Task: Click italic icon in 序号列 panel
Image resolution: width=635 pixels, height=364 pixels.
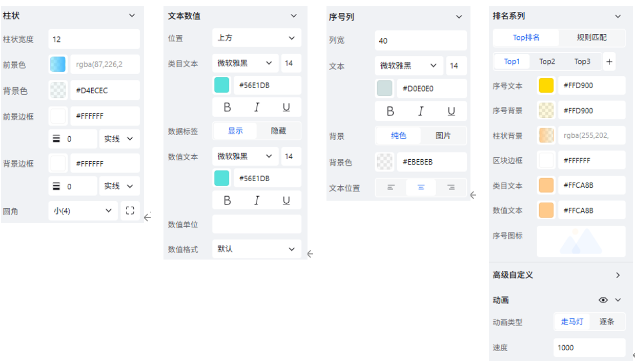Action: point(421,111)
